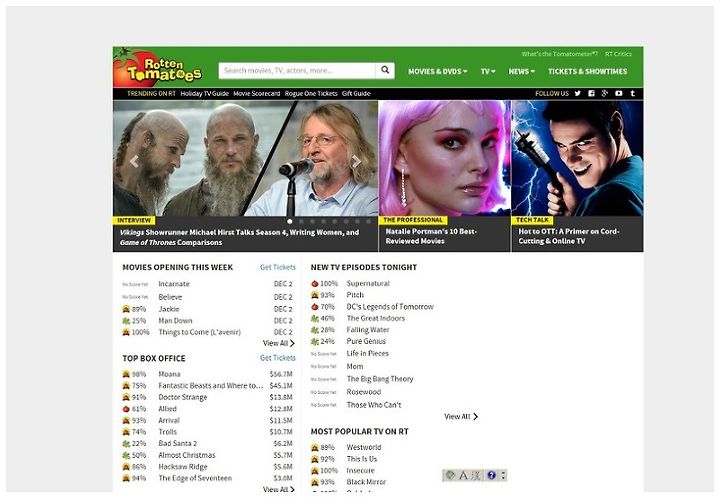Open the This Is Us listing
Viewport: 720px width, 500px height.
(x=361, y=459)
